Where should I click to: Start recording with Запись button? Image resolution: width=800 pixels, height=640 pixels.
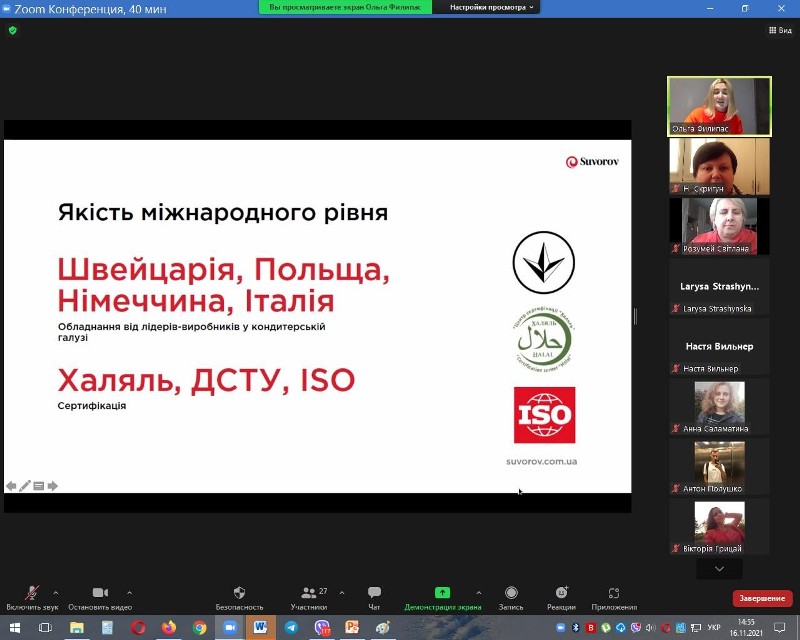click(x=511, y=598)
